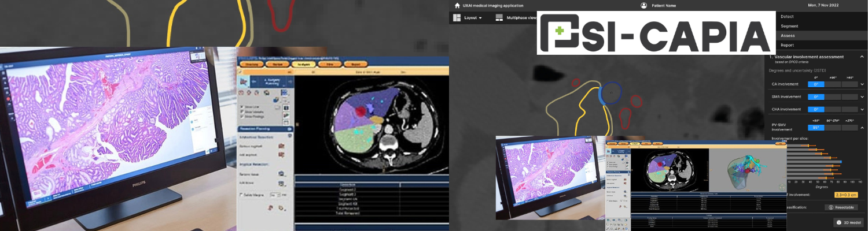The image size is (868, 231).
Task: Collapse the Vascular involvement assessment section
Action: pos(862,57)
